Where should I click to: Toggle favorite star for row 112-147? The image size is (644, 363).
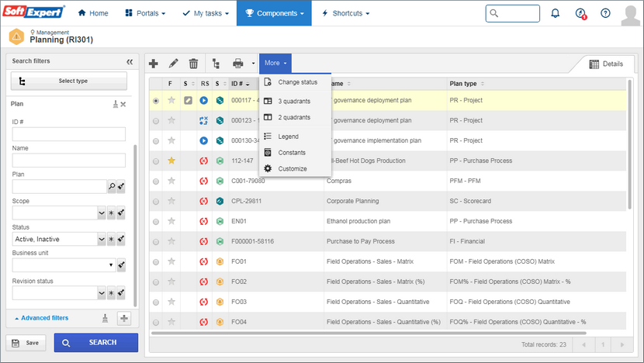click(x=171, y=161)
